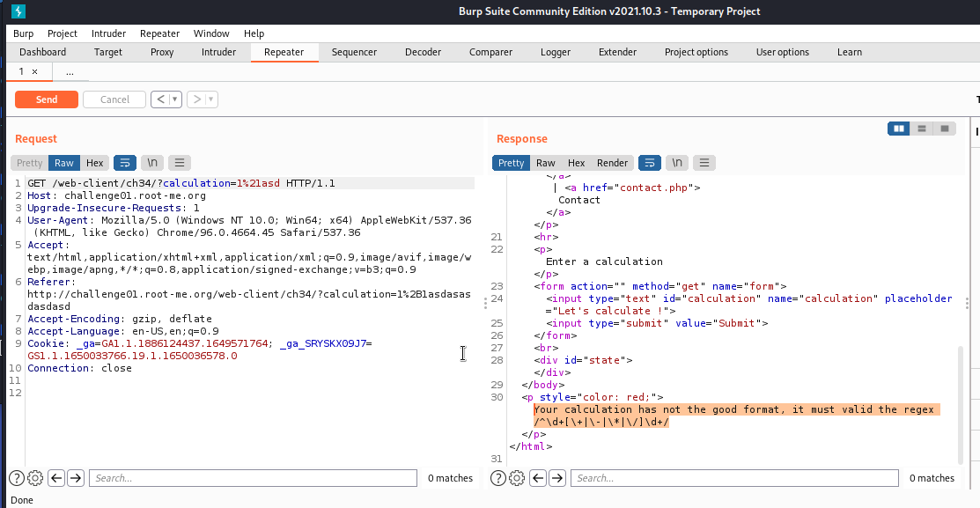Toggle non-printable characters (\n) in the Request editor
This screenshot has height=508, width=980.
click(151, 163)
